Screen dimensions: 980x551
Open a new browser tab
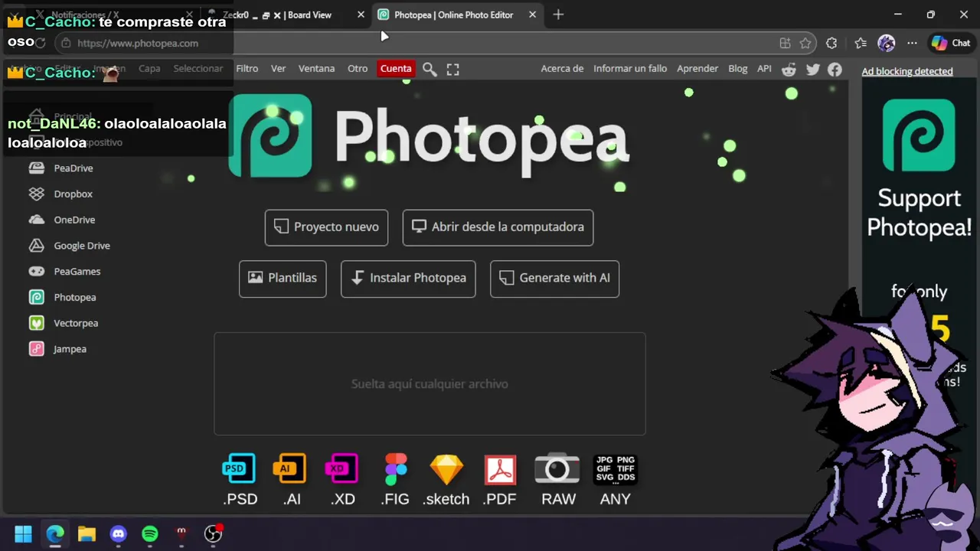coord(558,15)
